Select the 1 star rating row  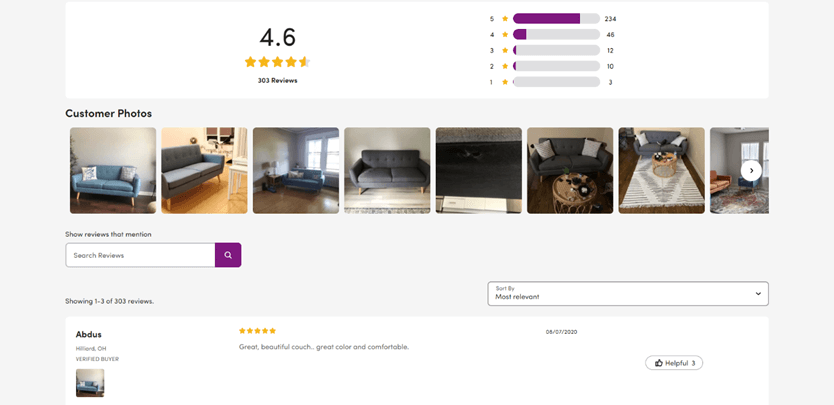552,82
